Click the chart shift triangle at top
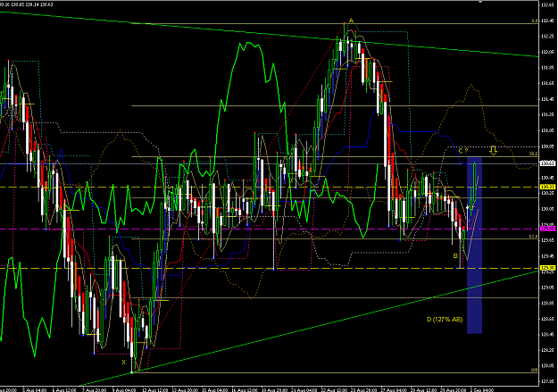Screen dimensions: 558x392 (481, 2)
